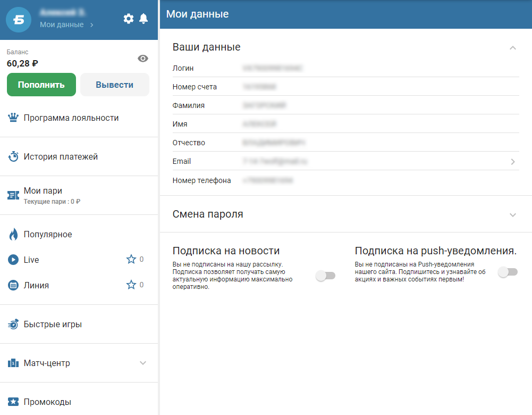This screenshot has height=415, width=532.
Task: Click the calendar icon beside Линия
Action: point(13,285)
